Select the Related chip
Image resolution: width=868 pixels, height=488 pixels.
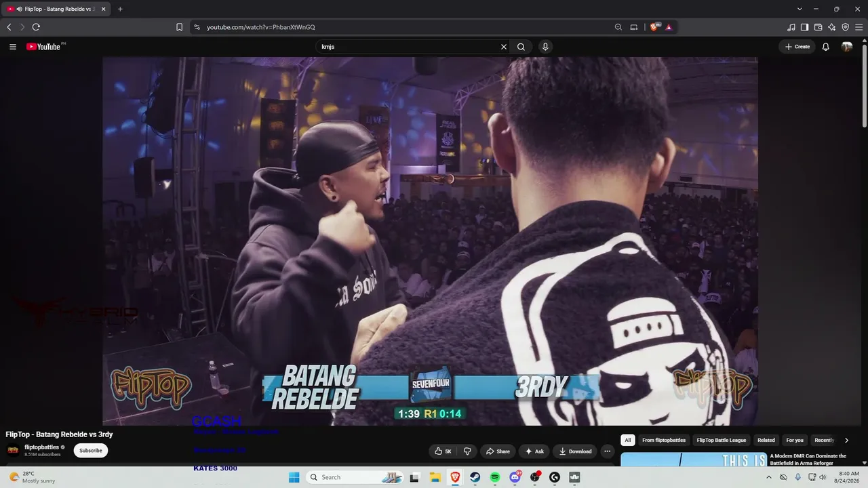click(x=766, y=440)
